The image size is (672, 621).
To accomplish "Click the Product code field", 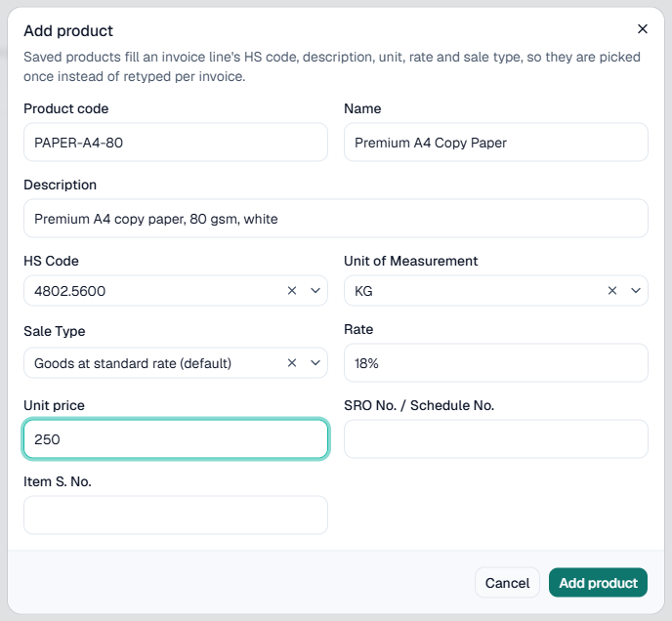I will point(176,143).
